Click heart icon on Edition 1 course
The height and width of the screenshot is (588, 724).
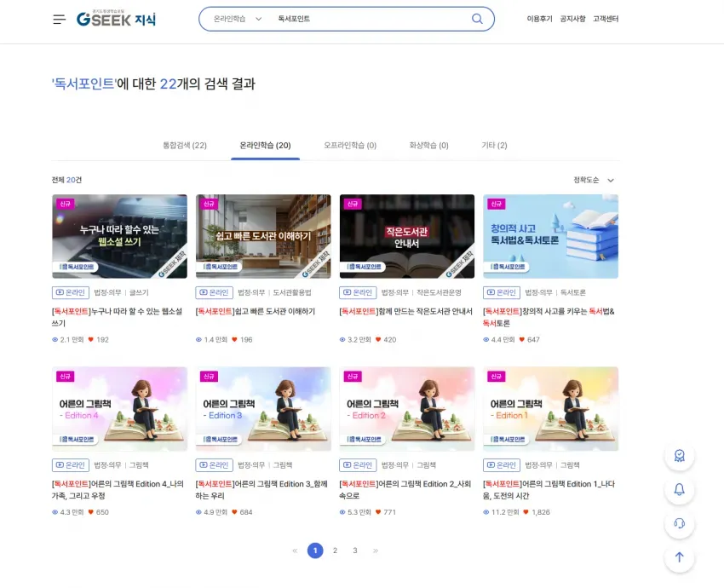[526, 512]
